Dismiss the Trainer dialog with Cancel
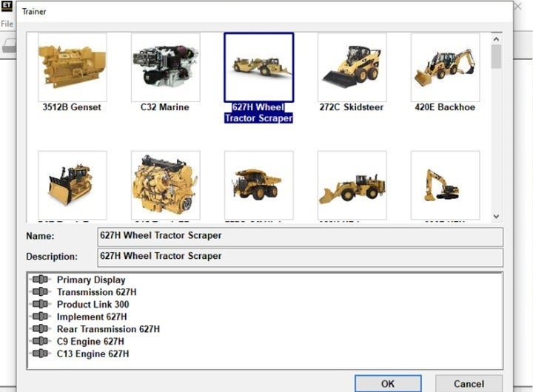Viewport: 533px width, 392px height. [469, 384]
